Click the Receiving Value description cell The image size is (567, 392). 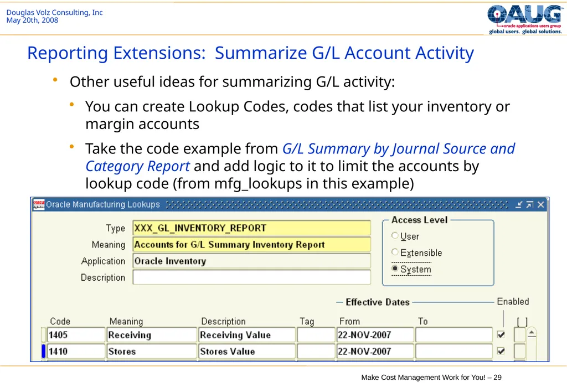coord(247,335)
